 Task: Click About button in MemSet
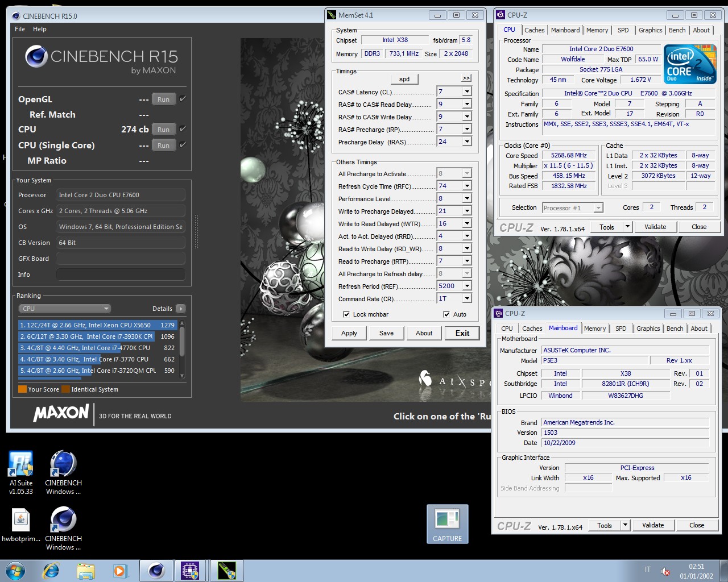pyautogui.click(x=424, y=333)
